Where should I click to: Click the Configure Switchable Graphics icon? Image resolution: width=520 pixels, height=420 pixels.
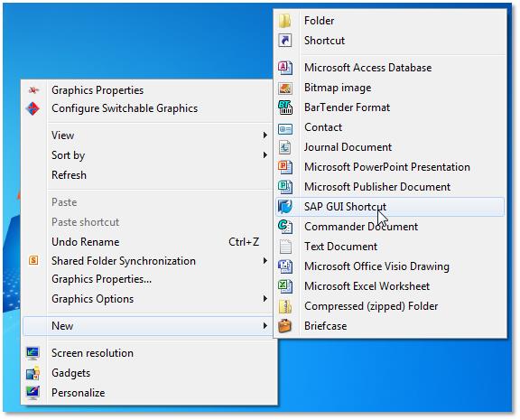33,108
